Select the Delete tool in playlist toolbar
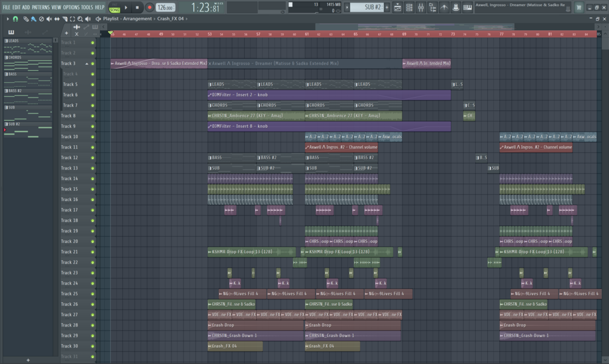Screen dimensions: 609x364 [x=41, y=19]
